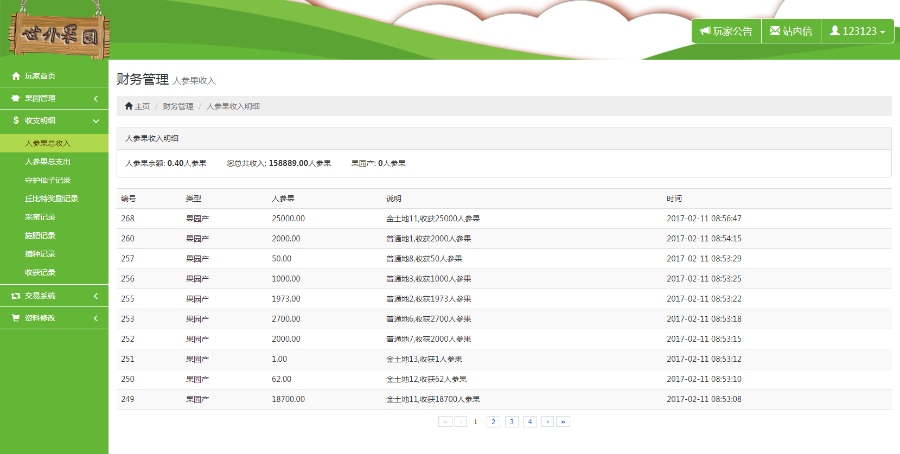Click amount 62.00 in row 250

click(x=281, y=379)
